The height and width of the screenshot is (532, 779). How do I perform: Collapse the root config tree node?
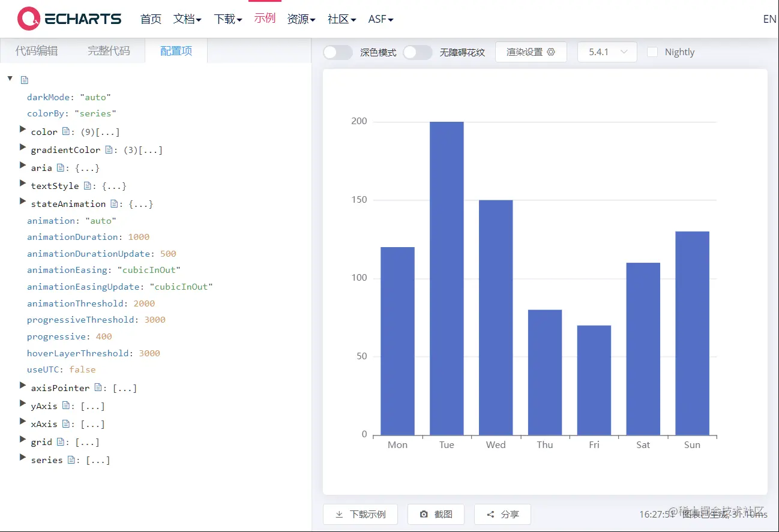pyautogui.click(x=10, y=79)
